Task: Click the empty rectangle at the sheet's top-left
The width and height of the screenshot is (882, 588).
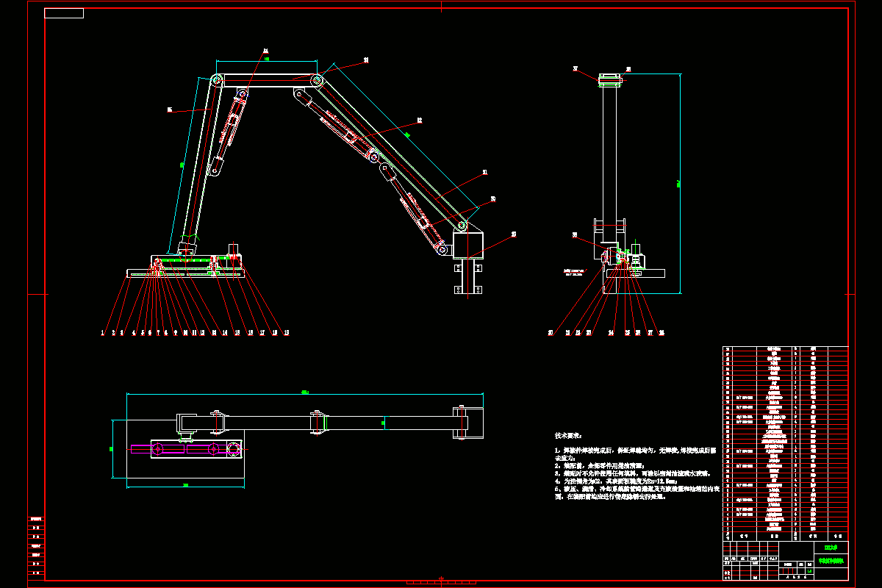Action: click(64, 13)
